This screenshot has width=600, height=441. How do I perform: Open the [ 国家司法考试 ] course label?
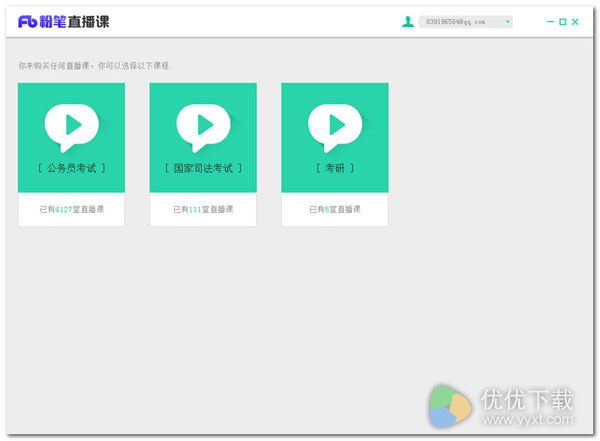point(203,168)
